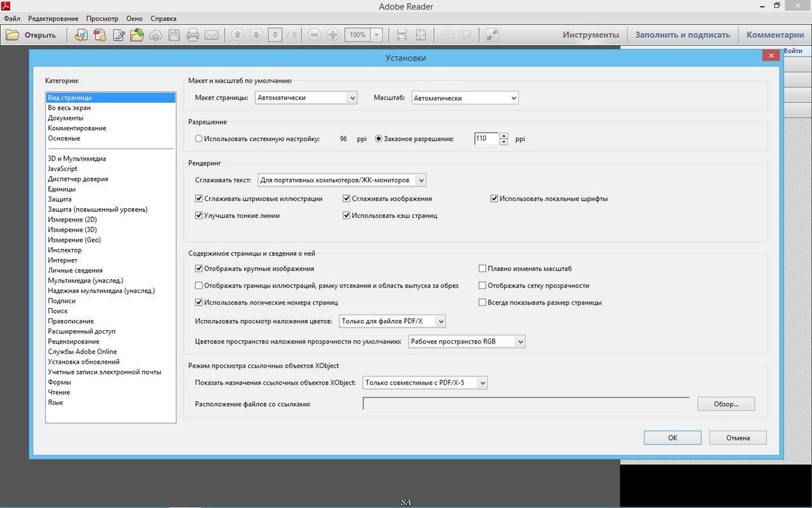This screenshot has width=812, height=508.
Task: Enable 'Плавно изменять масштаб' checkbox
Action: pos(483,269)
